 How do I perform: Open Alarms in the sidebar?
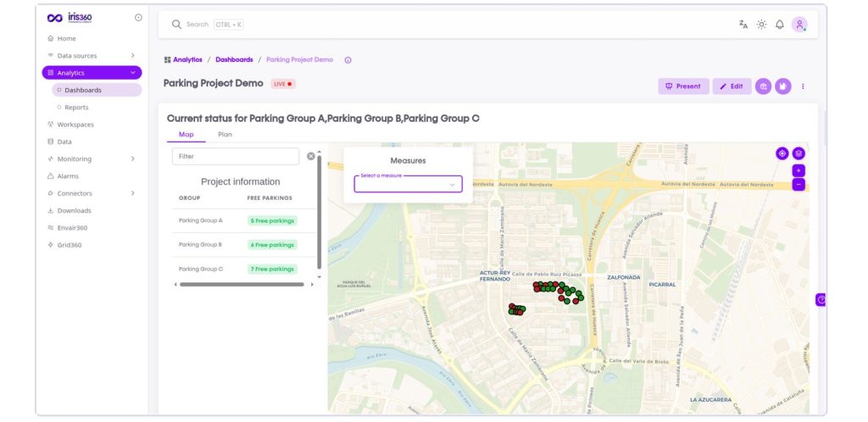(68, 176)
